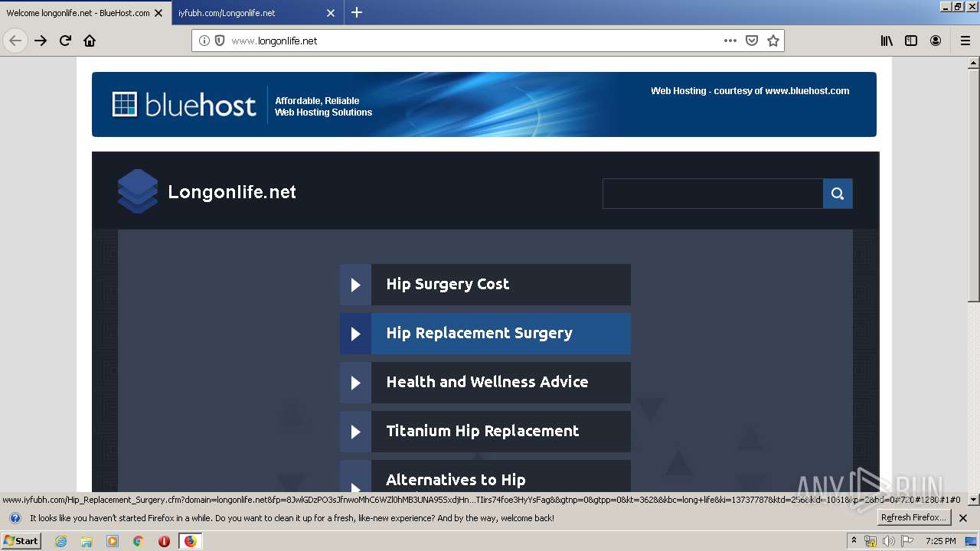Click the vertical page scrollbar

pos(974,184)
